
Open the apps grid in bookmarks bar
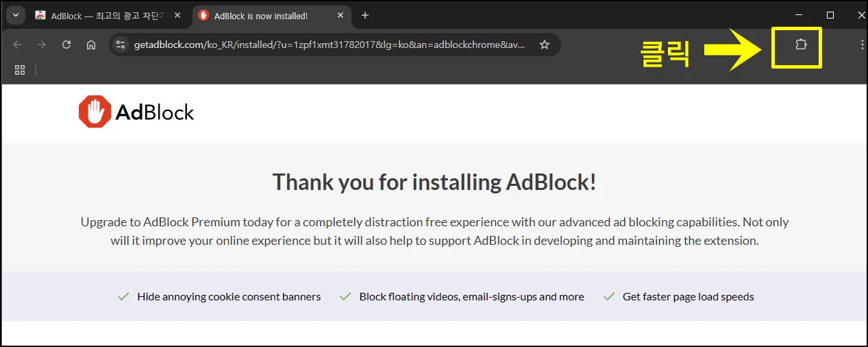[20, 69]
